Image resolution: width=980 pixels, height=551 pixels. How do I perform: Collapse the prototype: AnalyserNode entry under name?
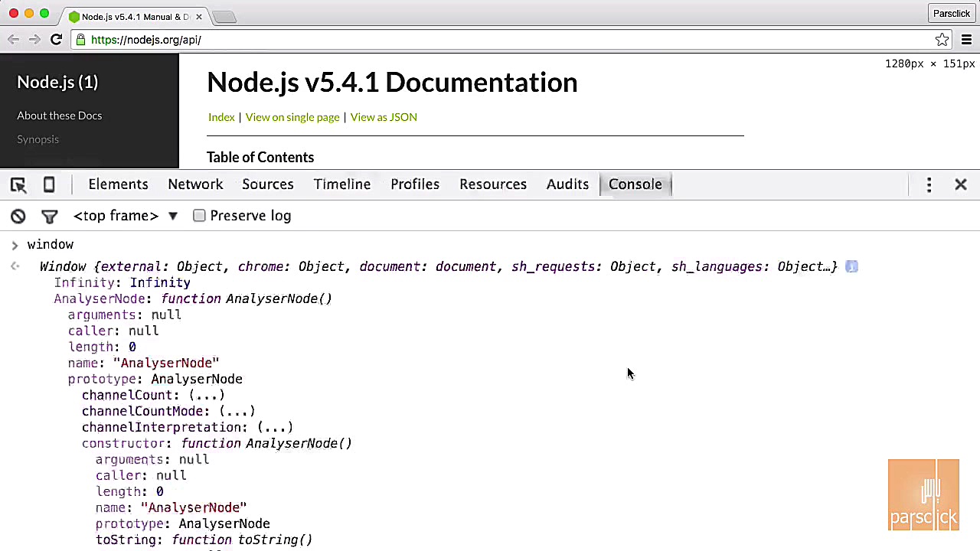click(x=155, y=379)
